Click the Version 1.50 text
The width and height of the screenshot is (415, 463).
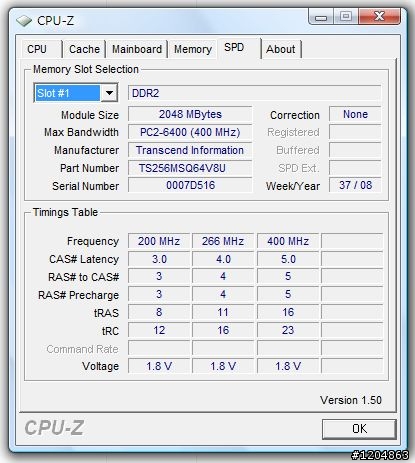pos(351,400)
